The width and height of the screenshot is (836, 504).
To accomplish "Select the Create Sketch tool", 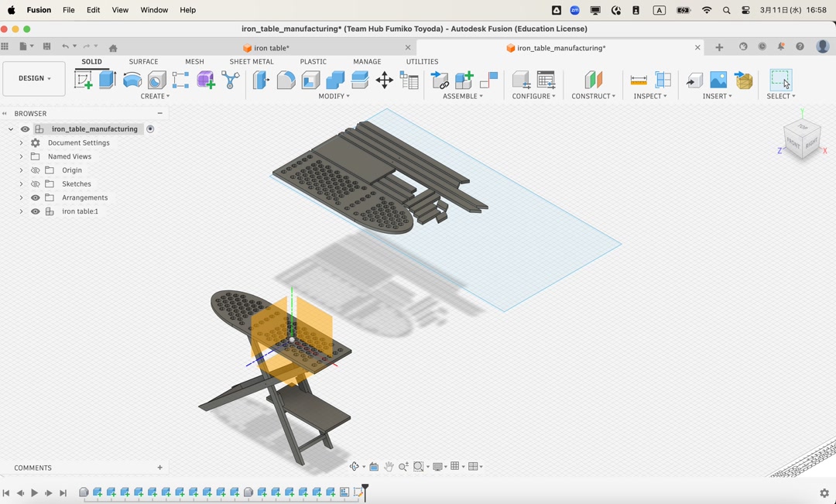I will [x=83, y=80].
